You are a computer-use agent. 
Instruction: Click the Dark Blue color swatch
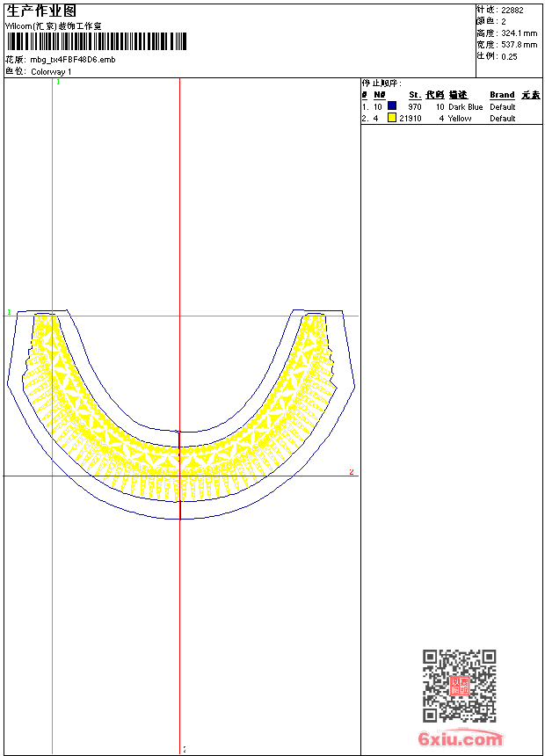coord(392,106)
